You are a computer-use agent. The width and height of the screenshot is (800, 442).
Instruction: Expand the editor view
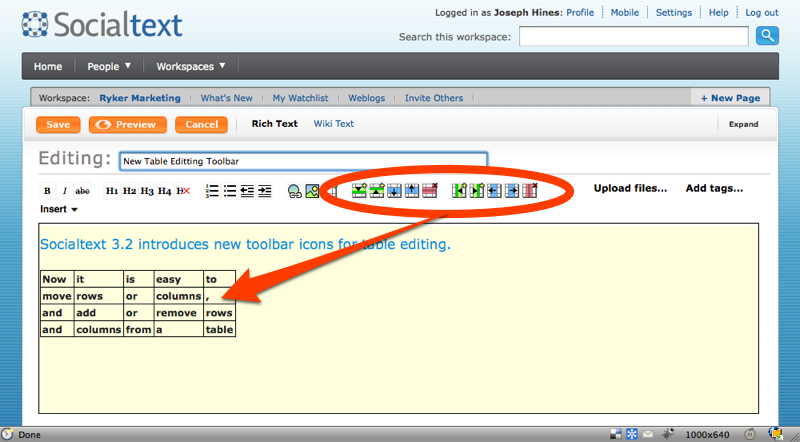click(x=743, y=124)
